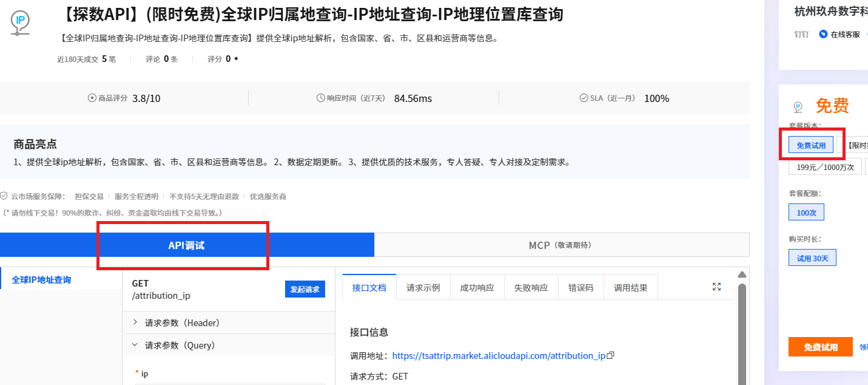
Task: Click the 优选服务商 label
Action: [x=268, y=197]
